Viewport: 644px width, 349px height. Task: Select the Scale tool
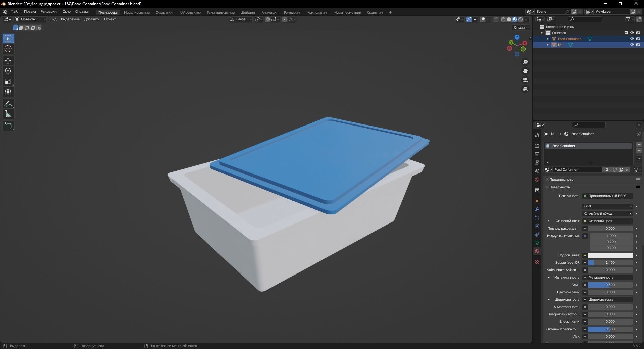[8, 81]
